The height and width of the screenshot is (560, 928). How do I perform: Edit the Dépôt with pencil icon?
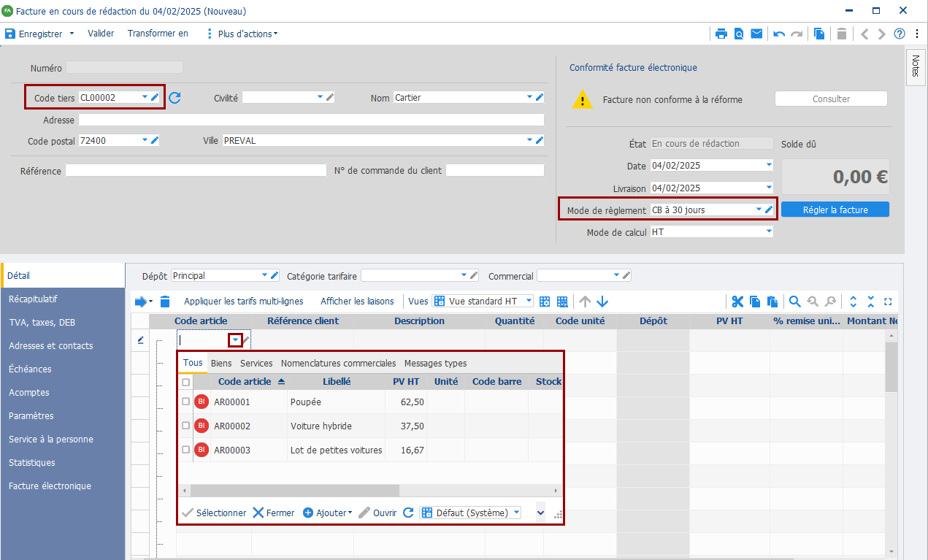tap(275, 275)
